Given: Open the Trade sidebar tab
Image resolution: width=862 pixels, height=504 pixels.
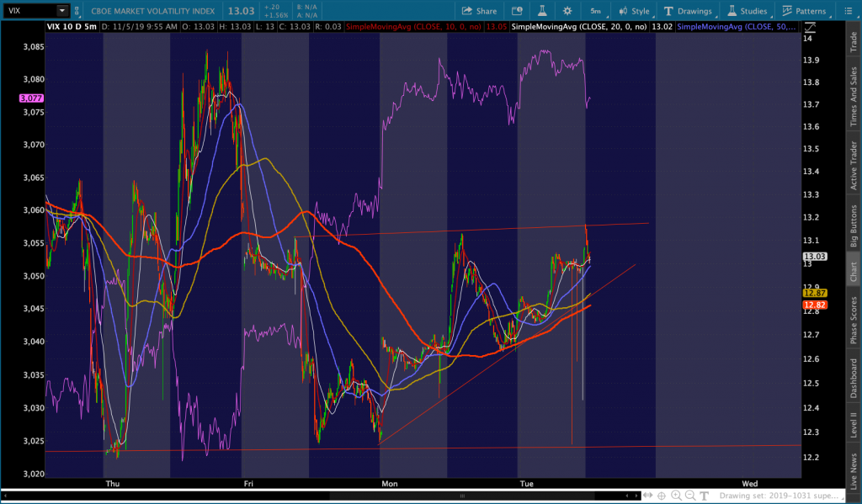Looking at the screenshot, I should [854, 42].
